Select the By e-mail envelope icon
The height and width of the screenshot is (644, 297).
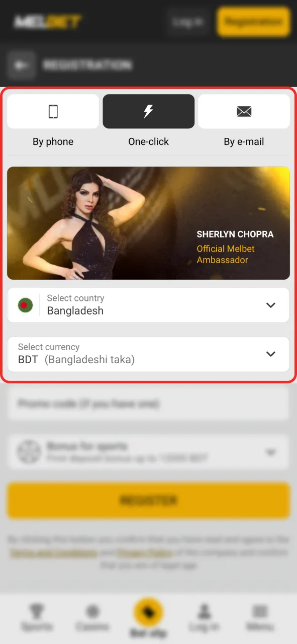point(244,112)
